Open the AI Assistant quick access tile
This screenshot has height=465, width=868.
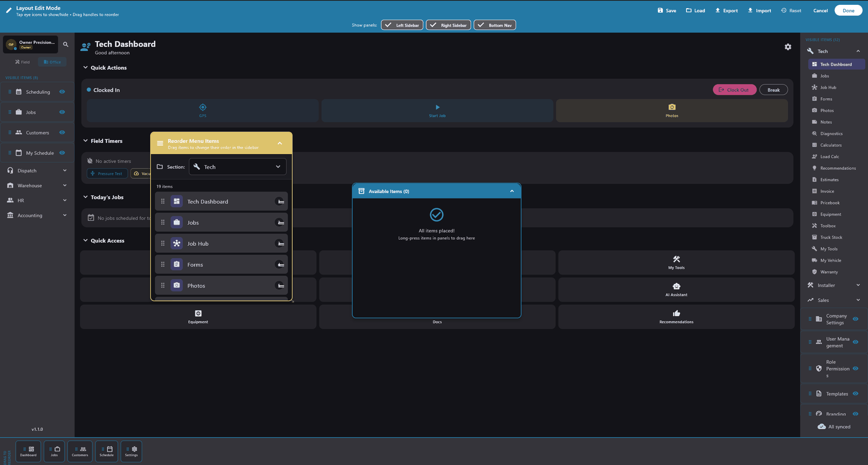[x=676, y=289]
